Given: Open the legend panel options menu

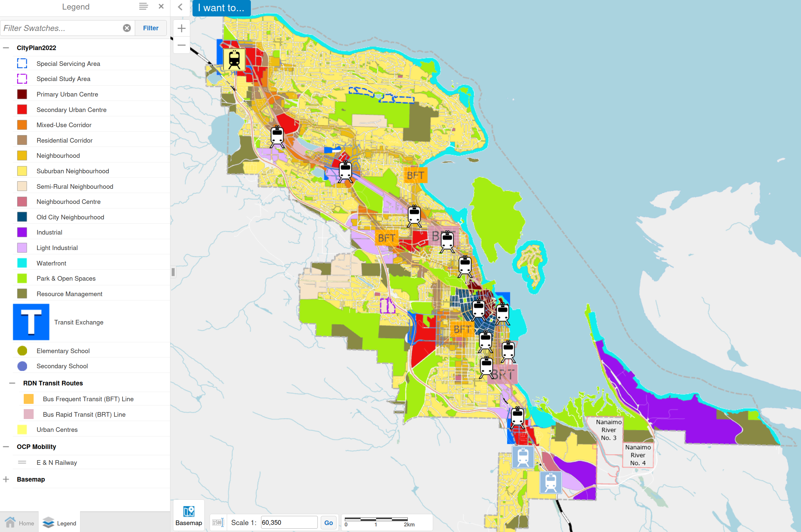Looking at the screenshot, I should [x=143, y=7].
